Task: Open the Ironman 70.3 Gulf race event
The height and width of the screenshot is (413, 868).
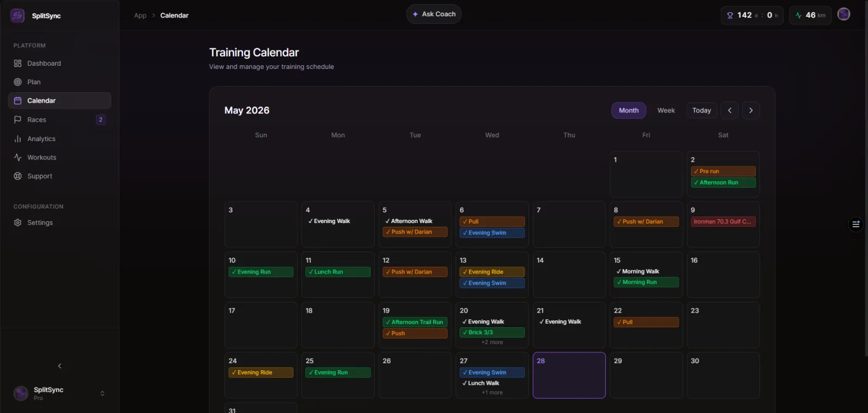Action: pos(723,221)
